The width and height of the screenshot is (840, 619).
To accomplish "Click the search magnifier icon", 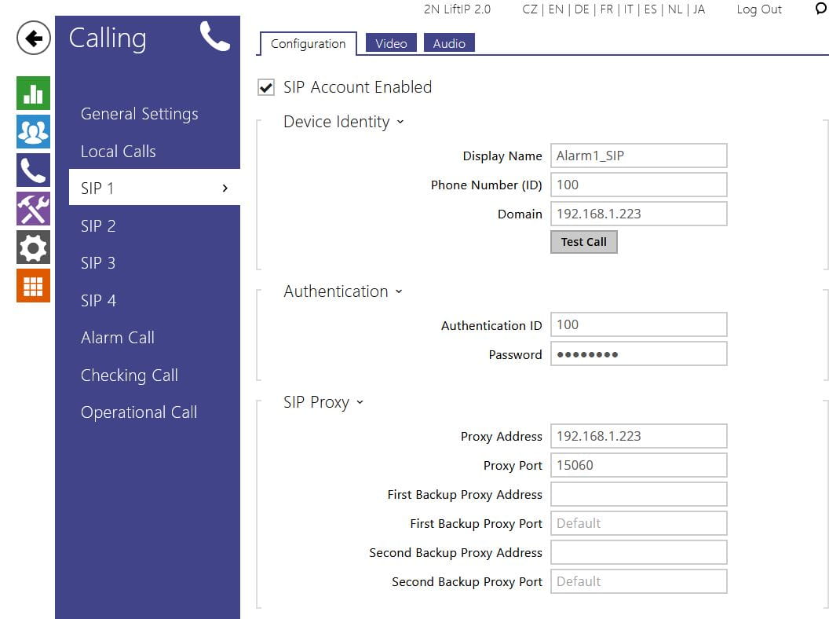I will pos(820,9).
